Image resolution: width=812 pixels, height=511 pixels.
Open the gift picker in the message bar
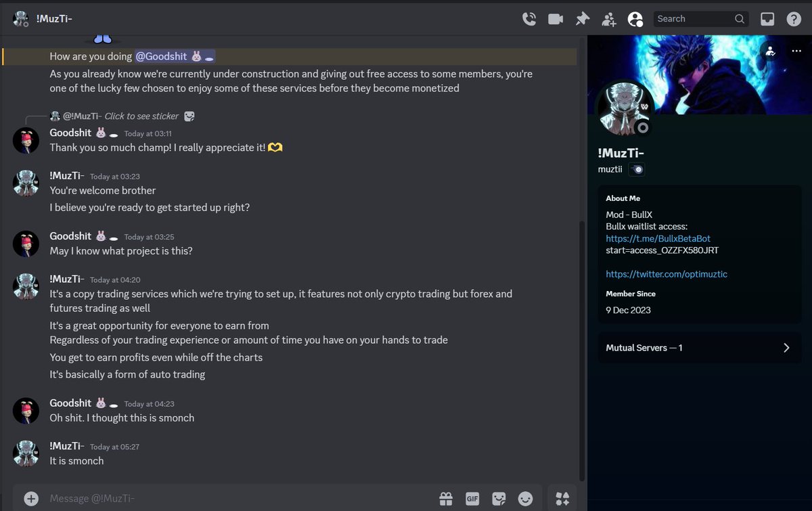point(446,498)
